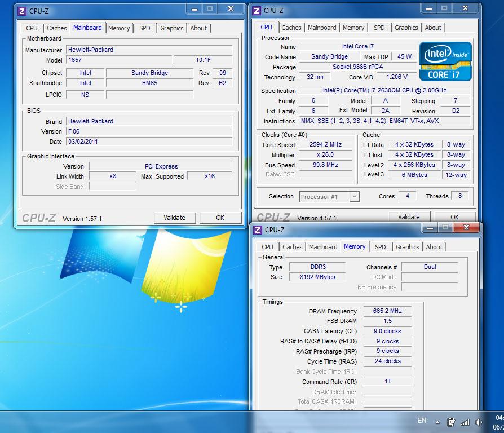Click the memory Type DDR3 value
Image resolution: width=504 pixels, height=433 pixels.
tap(317, 267)
